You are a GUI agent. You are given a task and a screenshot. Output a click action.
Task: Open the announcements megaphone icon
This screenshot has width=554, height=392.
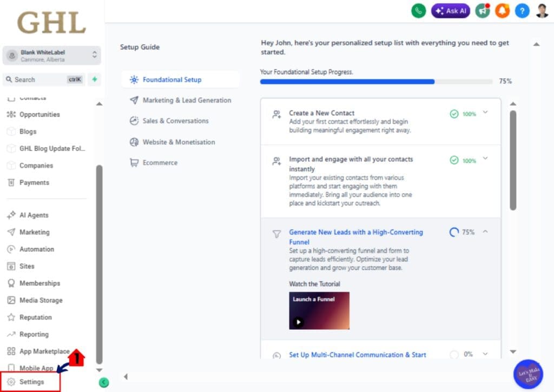(x=482, y=10)
